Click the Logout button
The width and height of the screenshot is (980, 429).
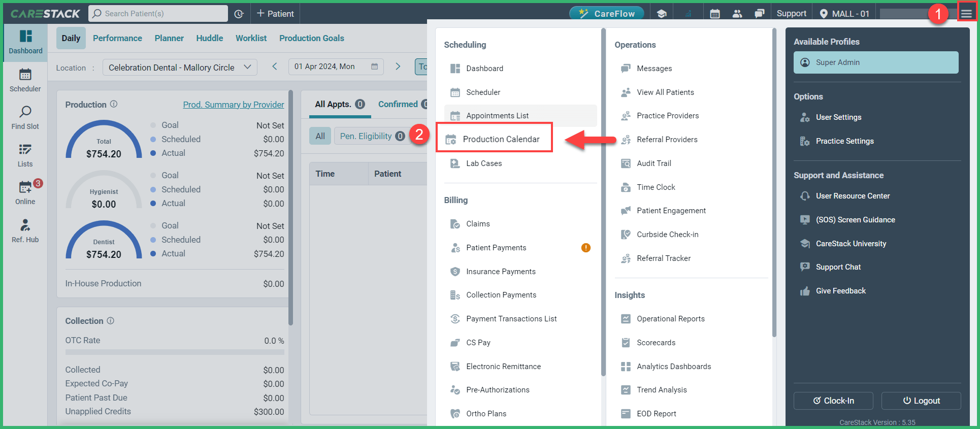[x=921, y=401]
